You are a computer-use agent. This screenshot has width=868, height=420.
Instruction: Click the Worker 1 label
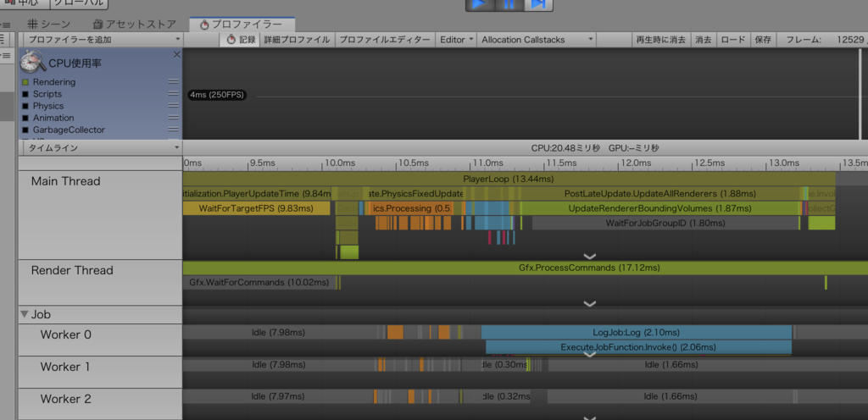[64, 367]
